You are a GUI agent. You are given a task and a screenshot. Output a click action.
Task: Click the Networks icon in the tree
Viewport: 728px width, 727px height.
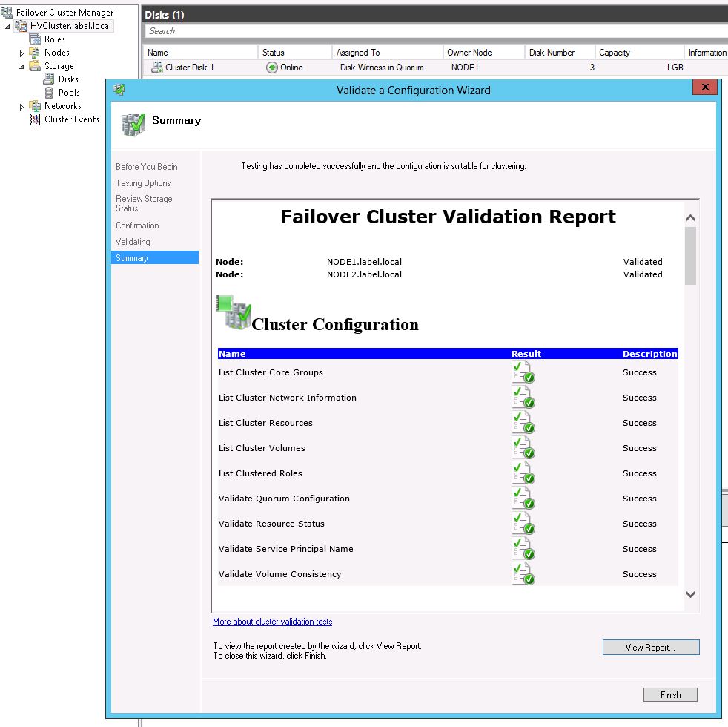(34, 106)
